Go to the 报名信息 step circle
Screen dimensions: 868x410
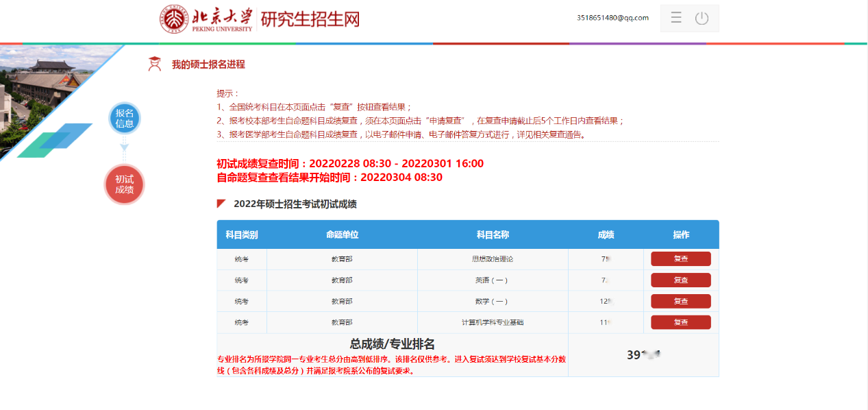pyautogui.click(x=125, y=119)
